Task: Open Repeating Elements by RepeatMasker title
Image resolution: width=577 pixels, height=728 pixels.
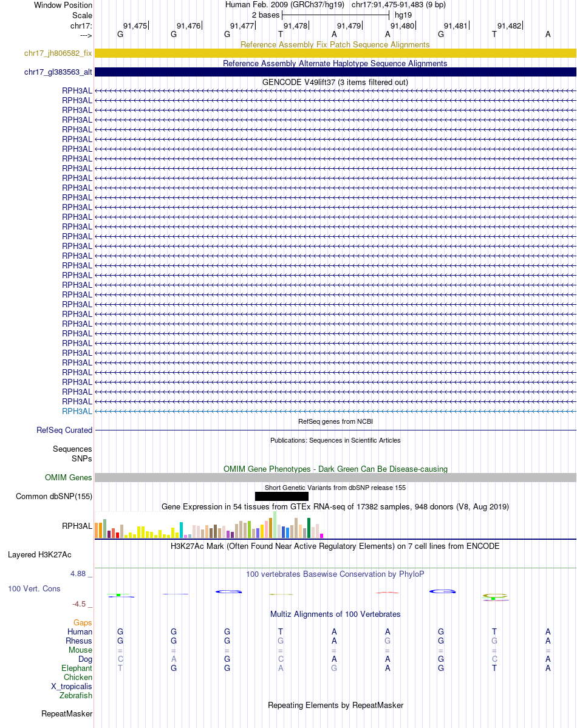Action: [335, 706]
